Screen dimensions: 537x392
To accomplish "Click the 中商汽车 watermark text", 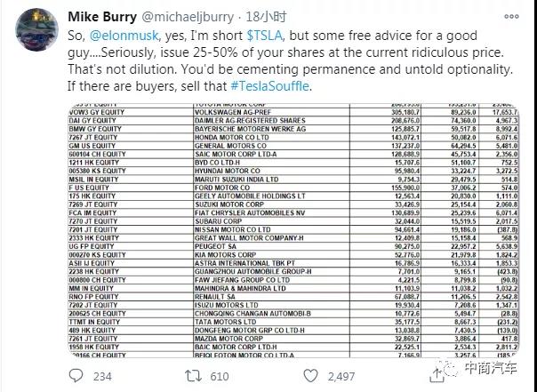I will 493,376.
